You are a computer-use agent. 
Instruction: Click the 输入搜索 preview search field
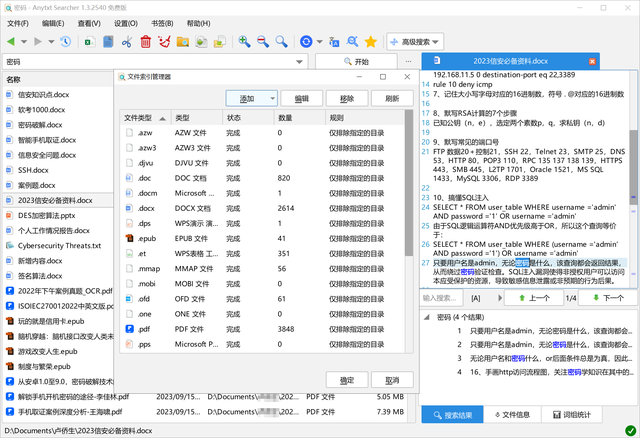[442, 298]
